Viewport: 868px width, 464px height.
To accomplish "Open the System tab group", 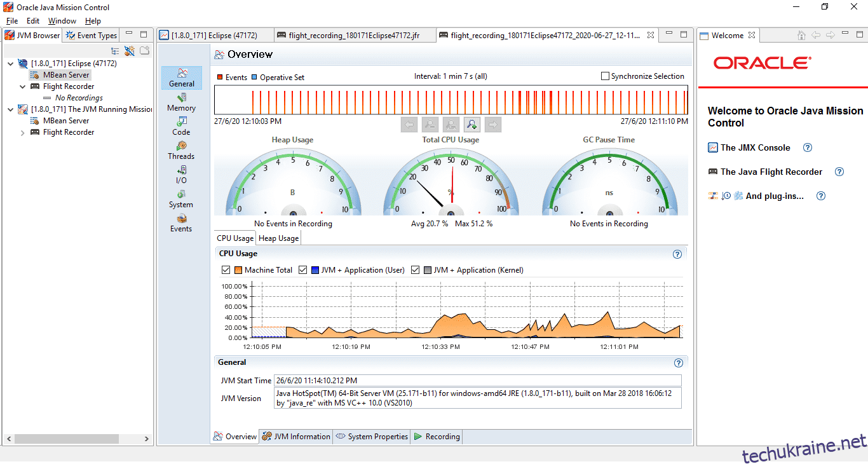I will pyautogui.click(x=181, y=199).
